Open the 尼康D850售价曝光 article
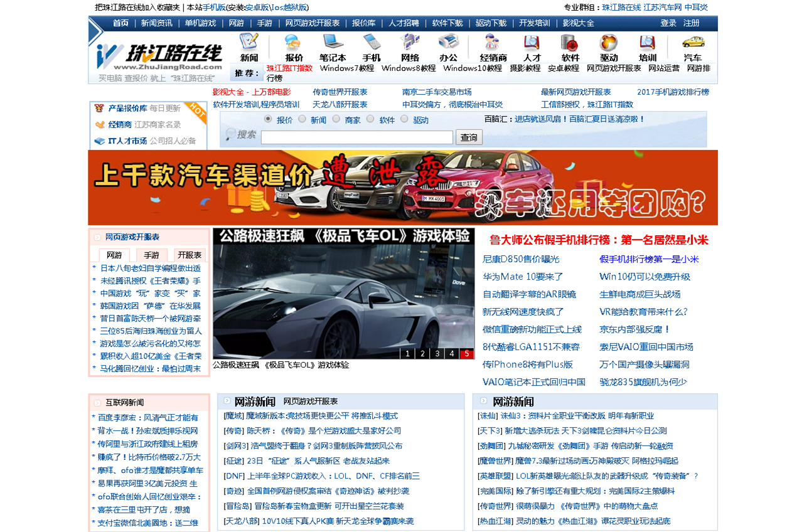Viewport: 797px width, 532px height. tap(520, 259)
